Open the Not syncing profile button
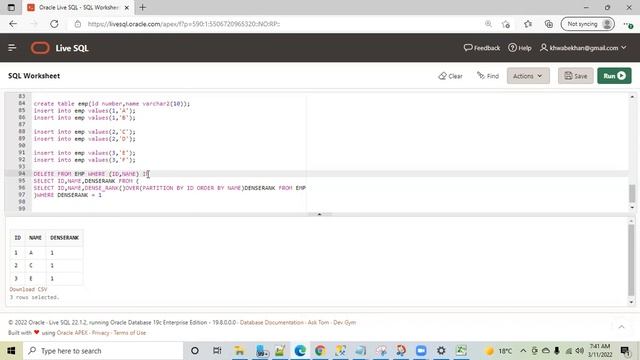 (588, 24)
